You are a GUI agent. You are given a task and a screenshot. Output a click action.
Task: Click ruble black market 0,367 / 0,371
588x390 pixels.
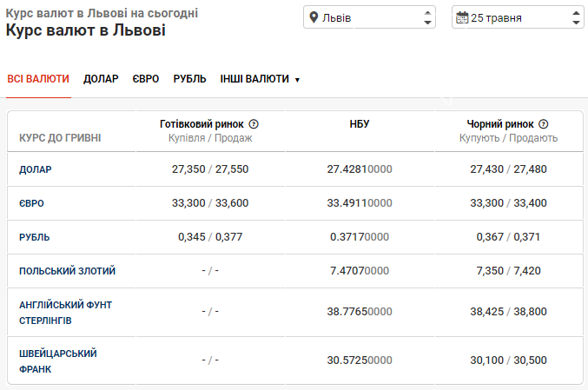pos(508,236)
